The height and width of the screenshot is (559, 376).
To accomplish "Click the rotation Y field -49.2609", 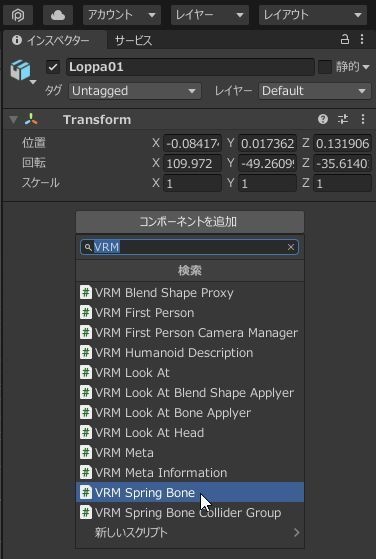I will click(x=267, y=163).
